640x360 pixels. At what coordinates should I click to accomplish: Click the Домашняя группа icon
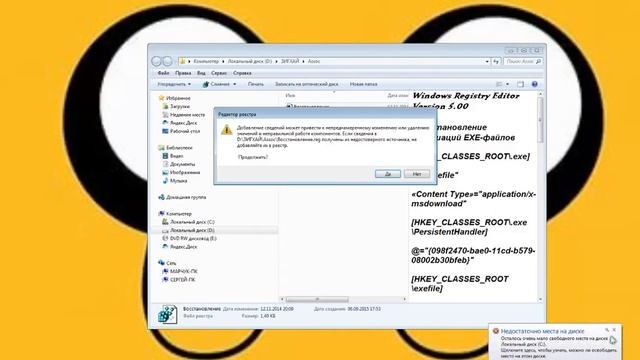(x=161, y=197)
